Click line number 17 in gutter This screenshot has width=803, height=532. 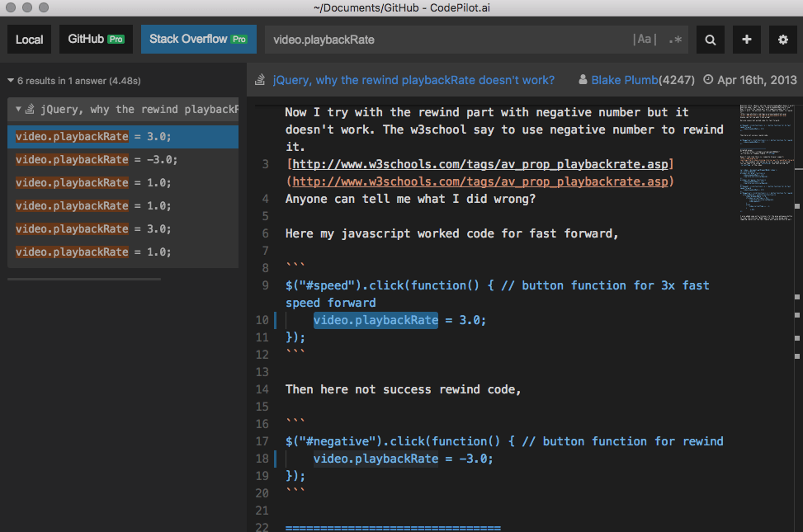point(262,441)
